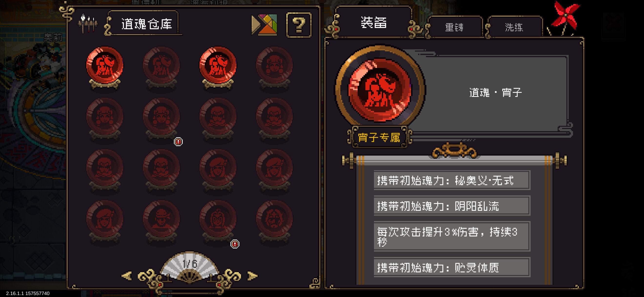Close panel with red pinwheel icon
This screenshot has height=297, width=644.
click(x=565, y=18)
